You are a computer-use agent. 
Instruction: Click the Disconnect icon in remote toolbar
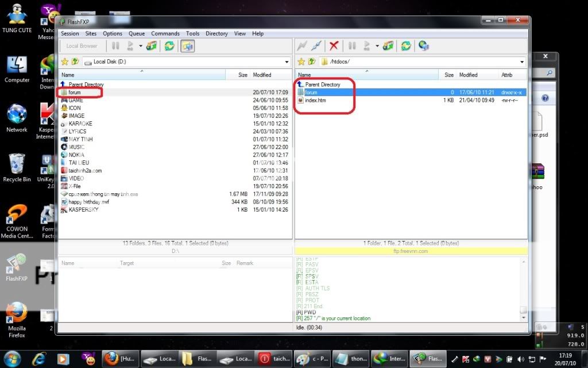point(316,46)
